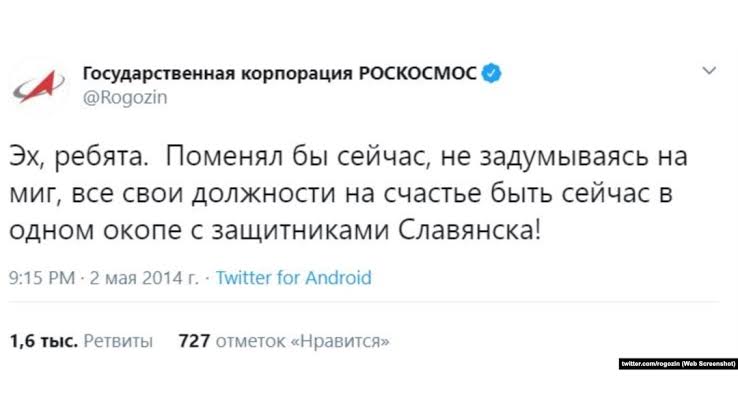Image resolution: width=738 pixels, height=415 pixels.
Task: Open the Twitter for Android link
Action: pyautogui.click(x=293, y=278)
